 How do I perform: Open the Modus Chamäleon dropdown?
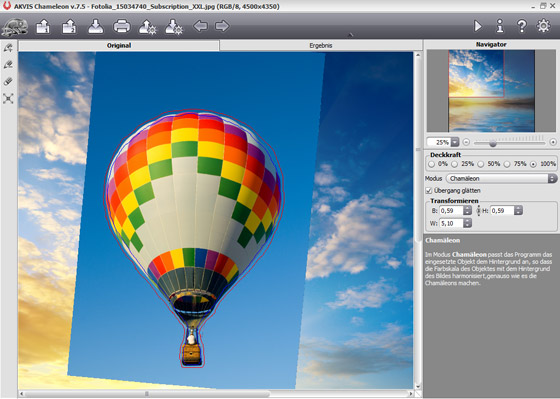[501, 178]
